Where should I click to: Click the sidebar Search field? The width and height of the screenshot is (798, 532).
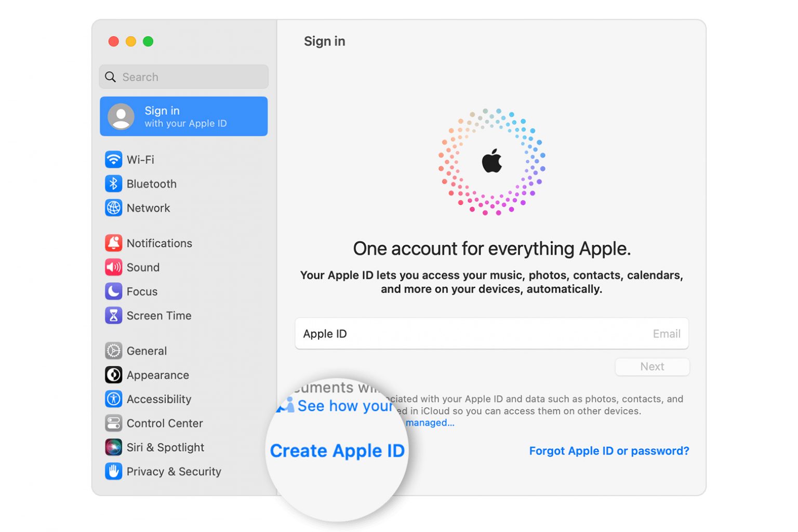tap(183, 76)
